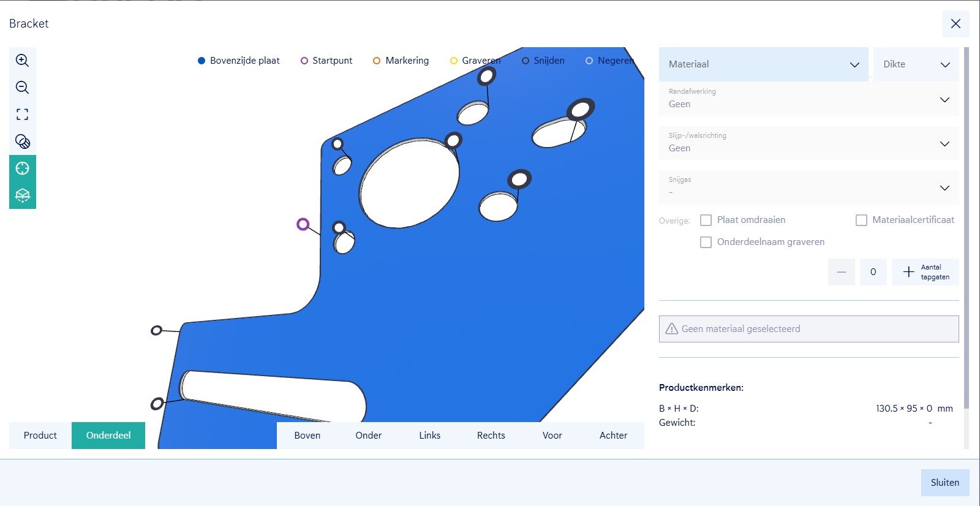Decrease tapped holes with minus button
The image size is (980, 506).
pos(841,272)
